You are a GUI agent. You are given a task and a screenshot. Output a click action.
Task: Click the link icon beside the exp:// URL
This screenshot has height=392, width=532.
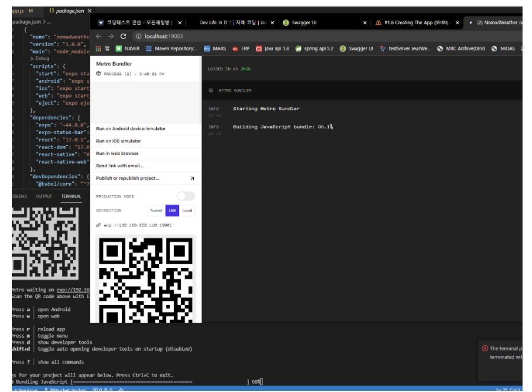tap(98, 225)
